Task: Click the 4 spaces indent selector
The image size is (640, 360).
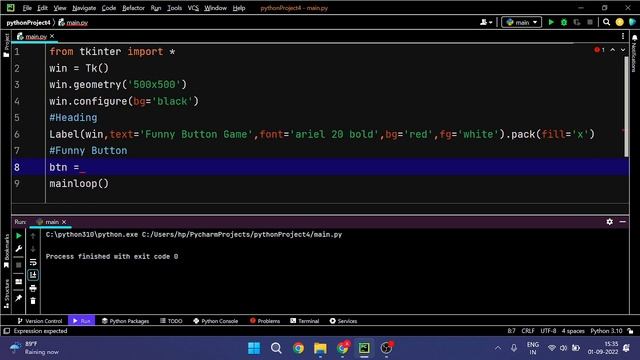Action: point(573,331)
